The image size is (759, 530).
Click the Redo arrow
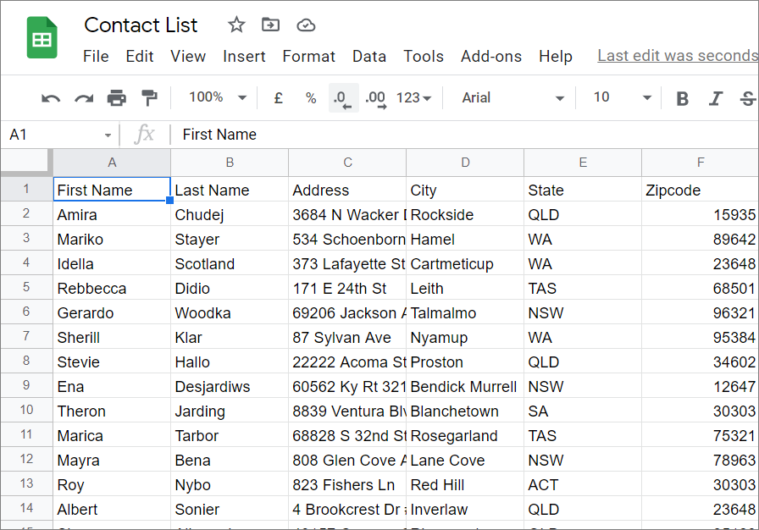tap(84, 98)
